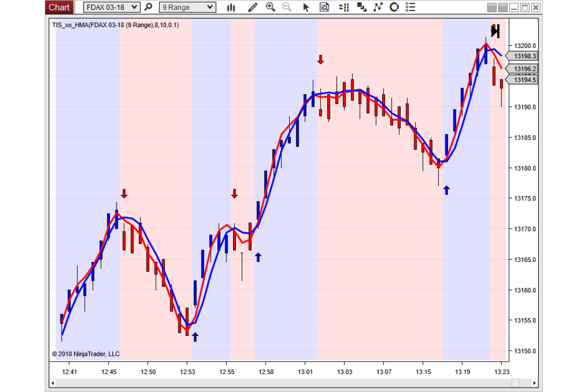Viewport: 588px width, 392px height.
Task: Click the 13:07 time axis label
Action: [x=384, y=372]
